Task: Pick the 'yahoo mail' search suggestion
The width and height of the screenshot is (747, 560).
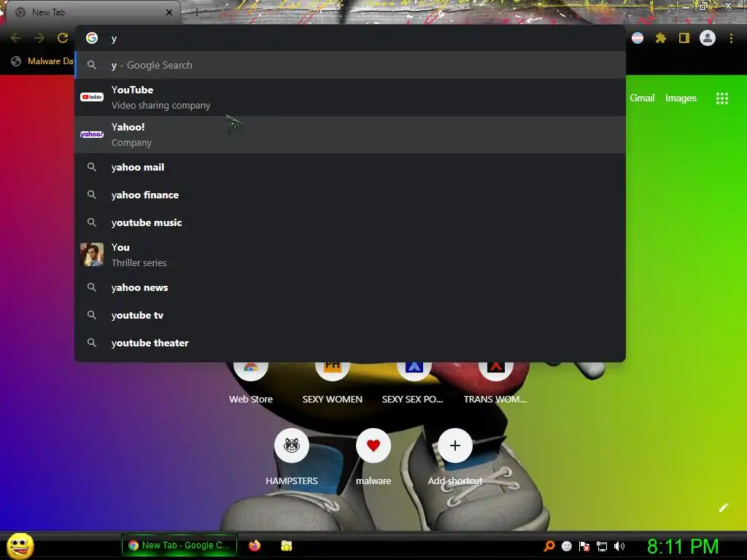Action: tap(349, 167)
